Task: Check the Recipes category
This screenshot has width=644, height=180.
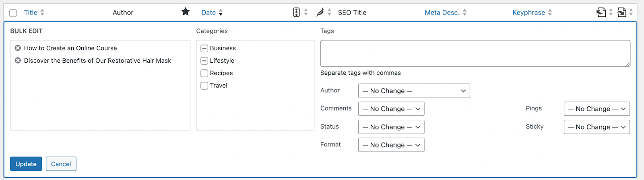Action: tap(204, 74)
